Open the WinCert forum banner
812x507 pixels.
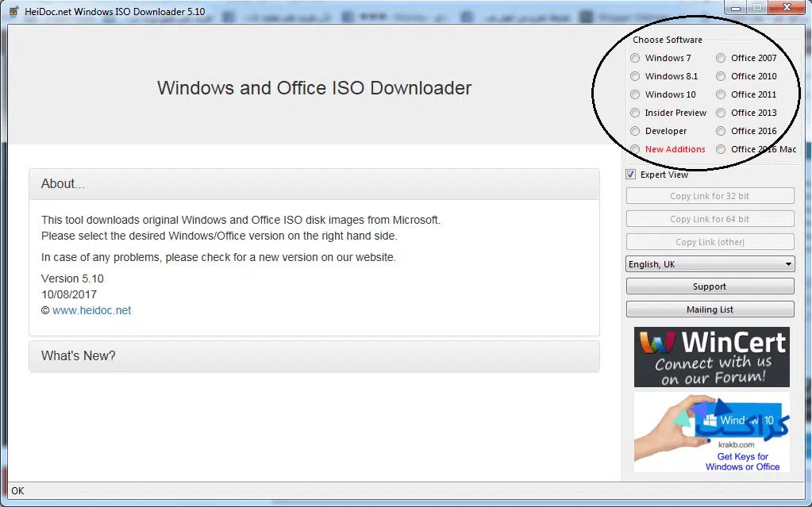coord(712,357)
